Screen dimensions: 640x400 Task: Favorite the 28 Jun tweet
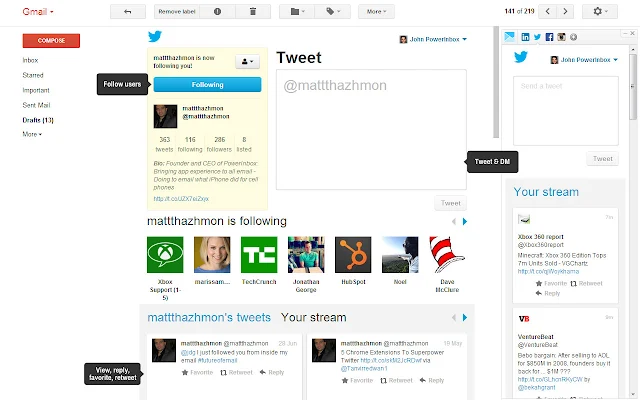click(x=197, y=372)
